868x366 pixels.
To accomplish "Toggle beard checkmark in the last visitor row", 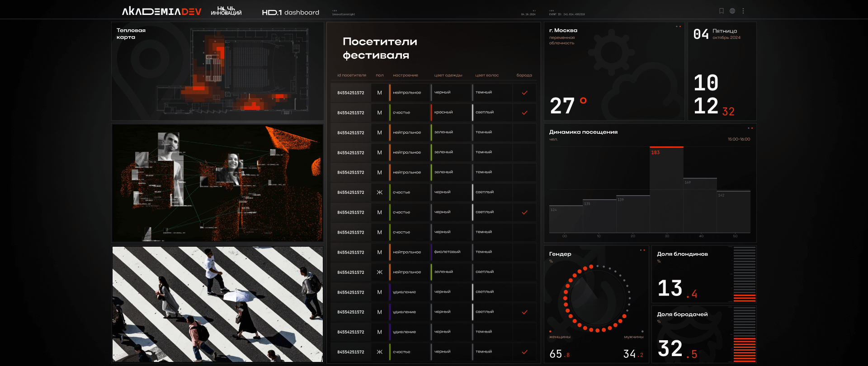I will (x=524, y=352).
